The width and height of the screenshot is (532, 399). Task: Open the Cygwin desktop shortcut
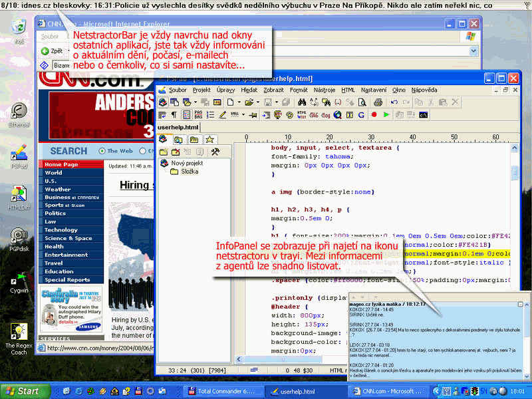(x=19, y=284)
